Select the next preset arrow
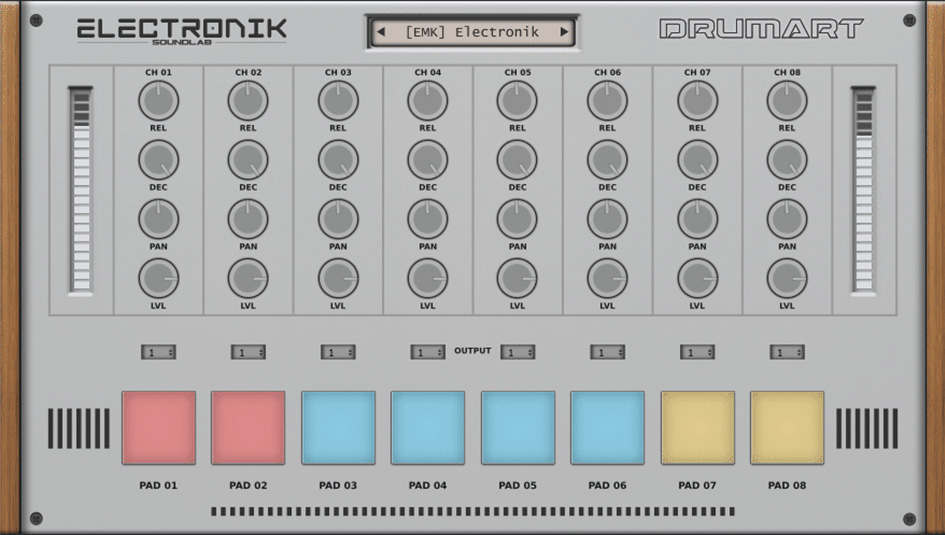Viewport: 945px width, 535px height. coord(564,32)
